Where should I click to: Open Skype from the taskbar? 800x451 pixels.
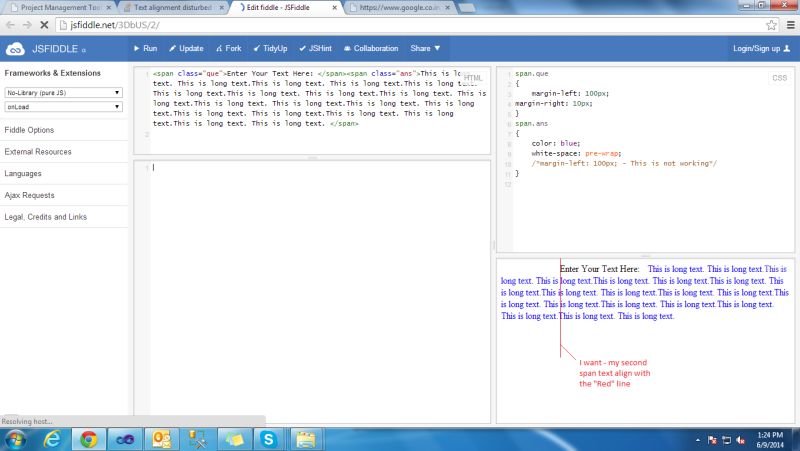[x=268, y=439]
